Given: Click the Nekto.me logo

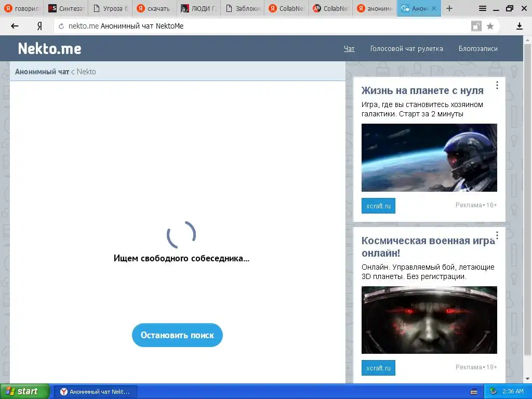Looking at the screenshot, I should (x=49, y=48).
